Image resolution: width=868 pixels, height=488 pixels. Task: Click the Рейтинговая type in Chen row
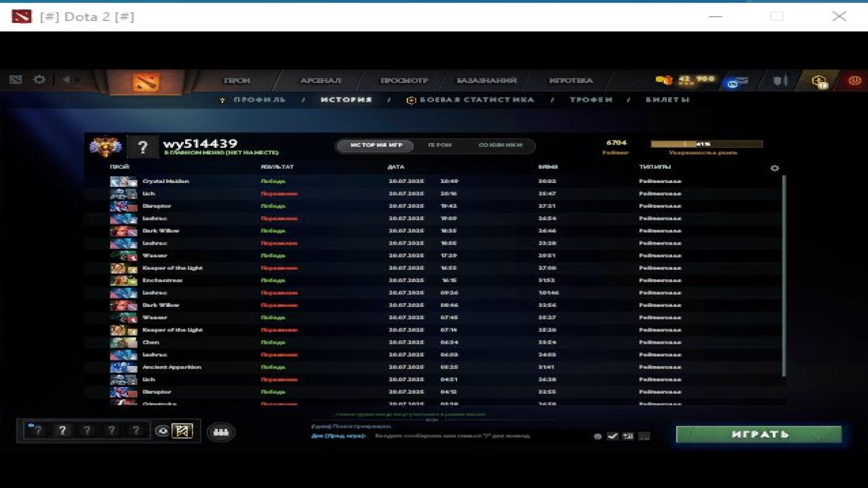pos(660,342)
